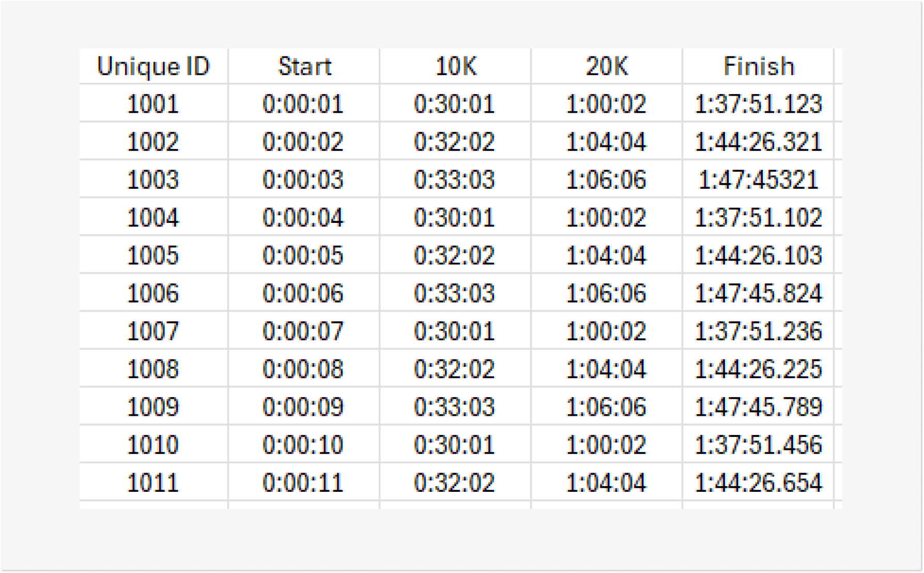Click the 10K column header
Image resolution: width=924 pixels, height=573 pixels.
point(455,66)
